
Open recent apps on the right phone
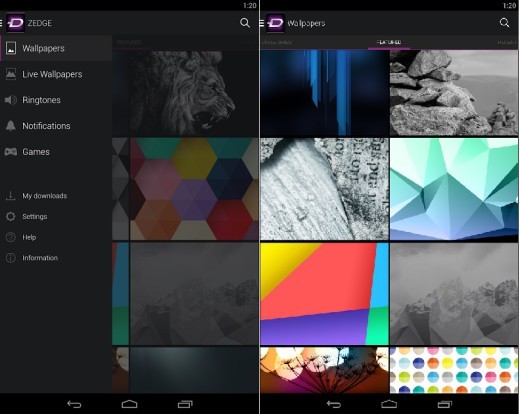click(445, 404)
